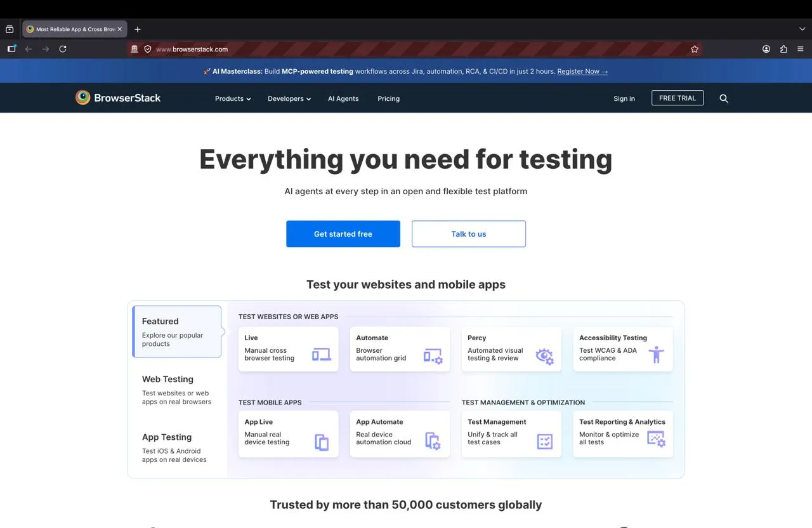This screenshot has height=528, width=812.
Task: Go back with the browser back arrow
Action: pos(29,49)
